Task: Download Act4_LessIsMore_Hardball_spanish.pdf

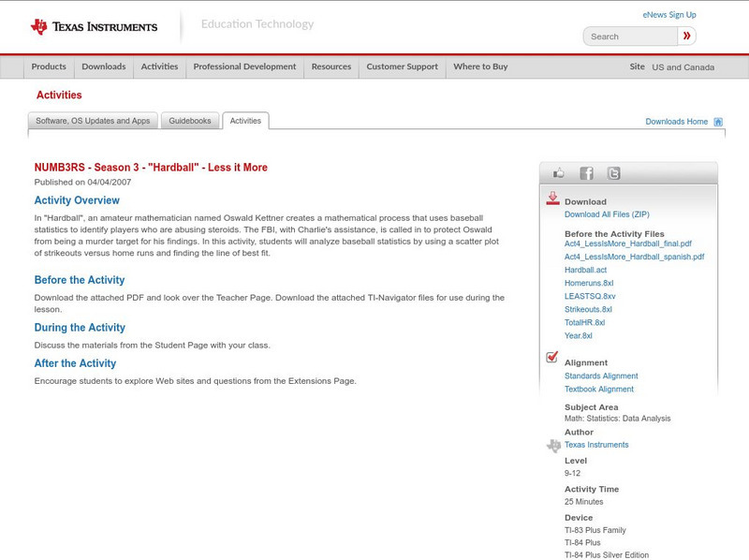Action: coord(635,257)
